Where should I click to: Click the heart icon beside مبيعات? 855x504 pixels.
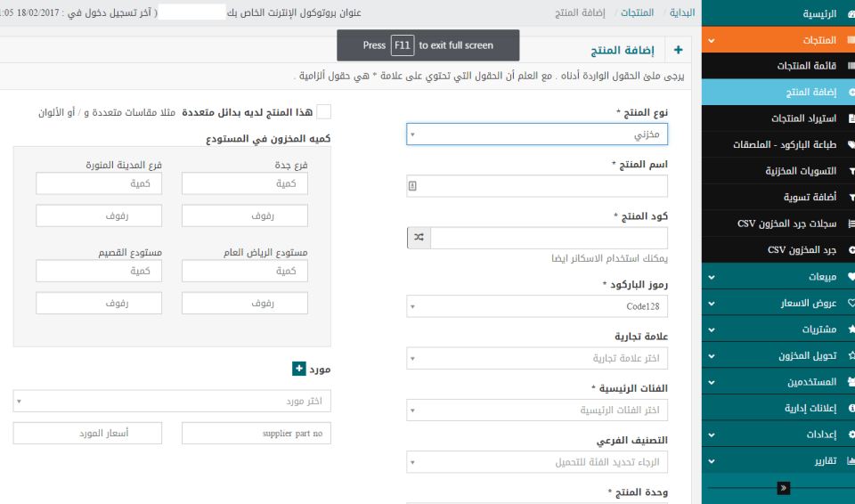point(851,277)
